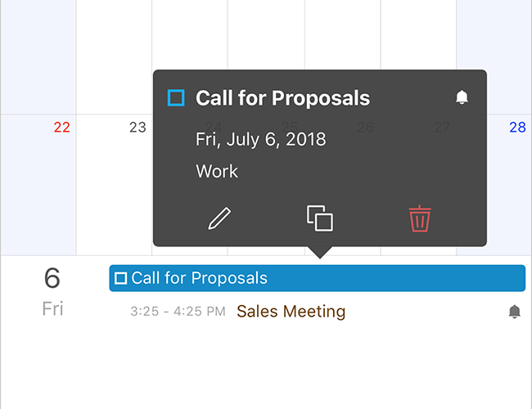Click the pencil edit icon in popup
This screenshot has height=409, width=532.
coord(219,218)
